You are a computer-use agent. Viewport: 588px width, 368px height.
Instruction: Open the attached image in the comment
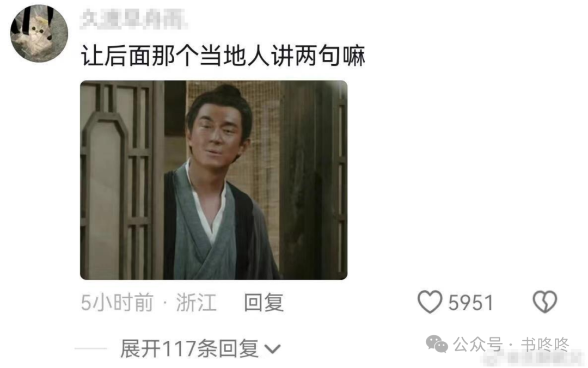pyautogui.click(x=214, y=180)
